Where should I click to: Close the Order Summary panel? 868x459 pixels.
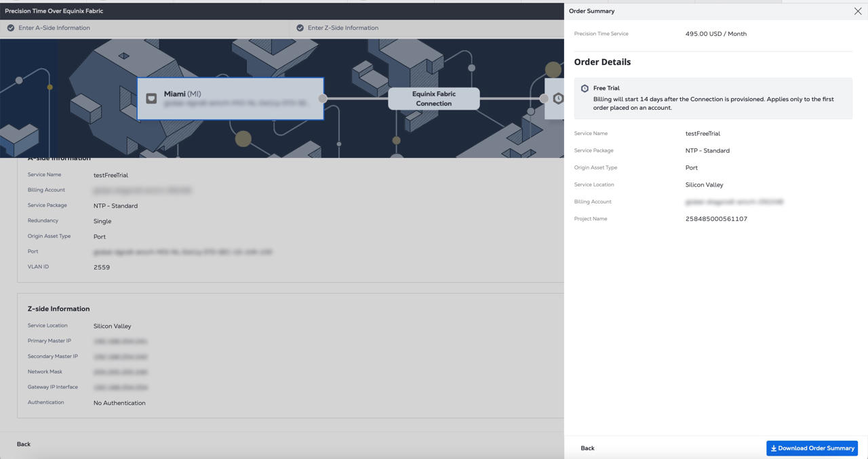858,12
